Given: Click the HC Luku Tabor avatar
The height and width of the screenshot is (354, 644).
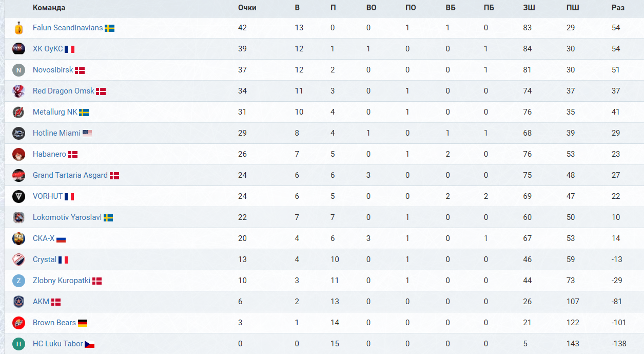Looking at the screenshot, I should (x=19, y=344).
